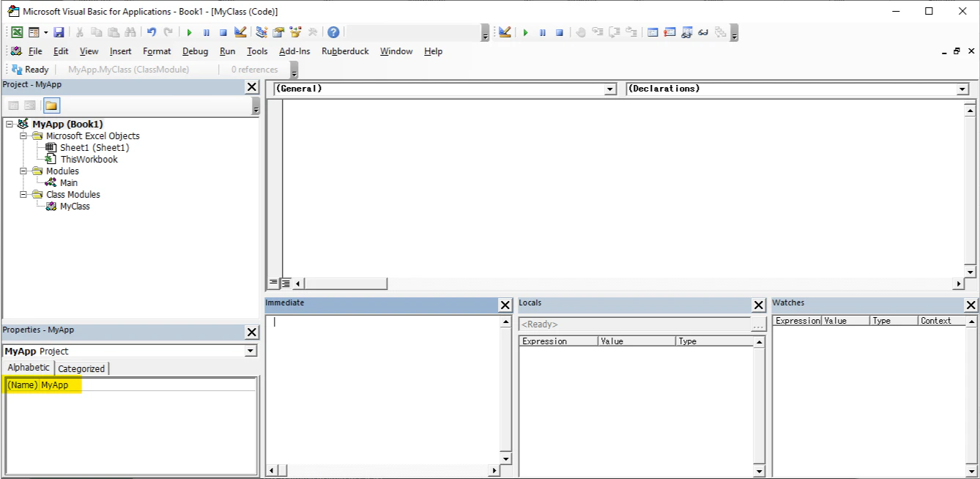Show the Watch Window from Debug toolbar
This screenshot has width=980, height=479.
click(x=686, y=32)
